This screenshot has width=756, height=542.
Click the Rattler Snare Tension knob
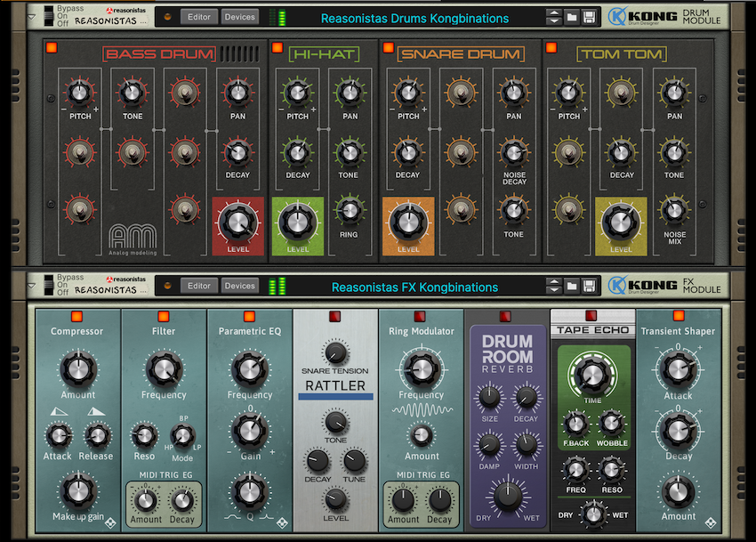click(335, 352)
